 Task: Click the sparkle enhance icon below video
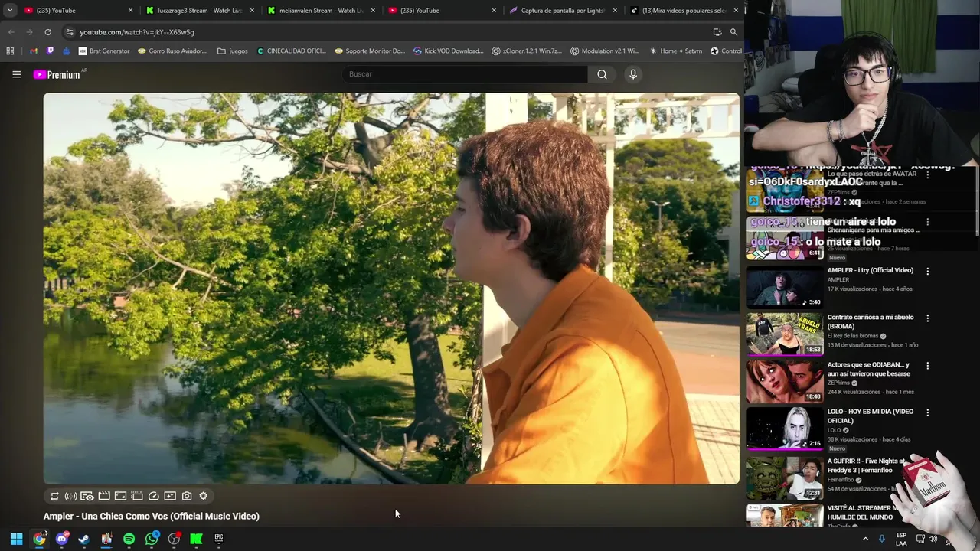point(170,496)
